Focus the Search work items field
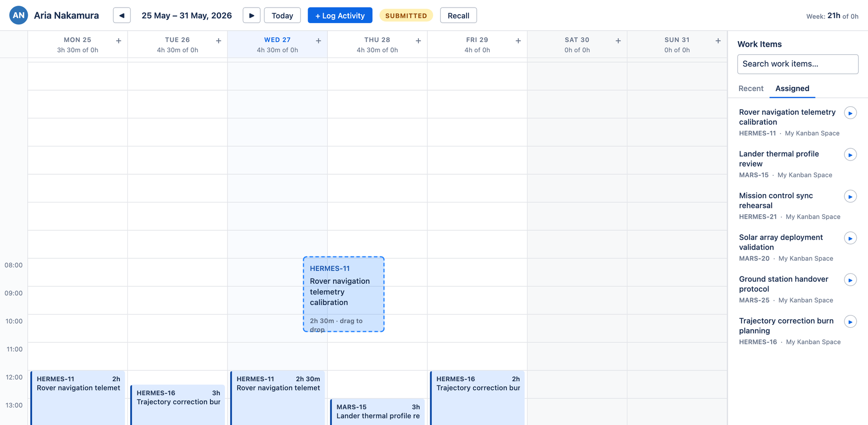The height and width of the screenshot is (425, 868). [x=798, y=64]
